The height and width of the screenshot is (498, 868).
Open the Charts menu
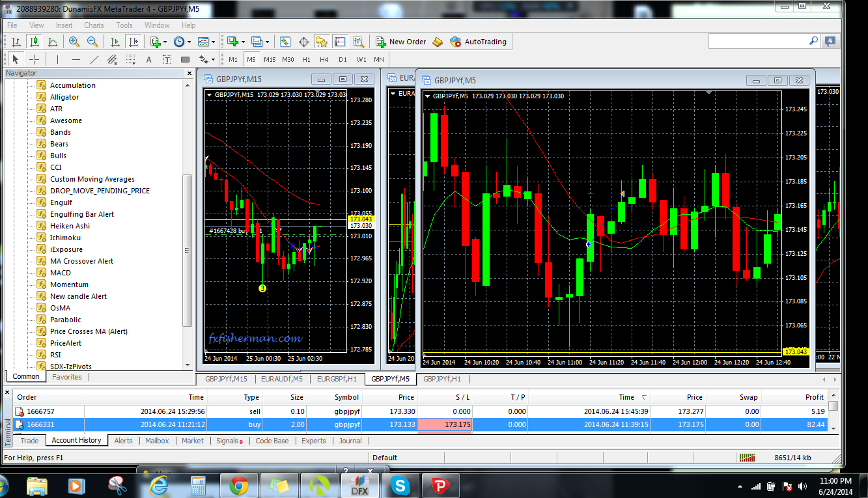(x=94, y=25)
